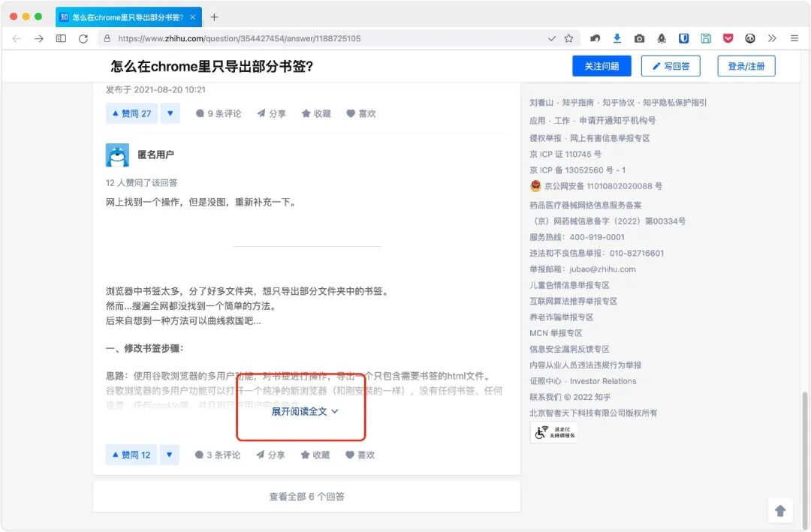The height and width of the screenshot is (532, 811).
Task: Click the 适老化 accessibility service badge
Action: (x=554, y=433)
